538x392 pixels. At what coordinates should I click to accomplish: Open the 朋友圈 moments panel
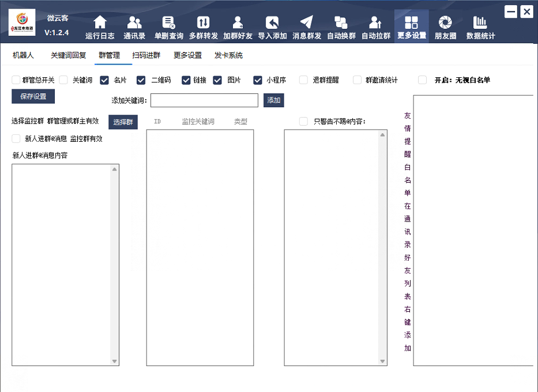point(445,25)
